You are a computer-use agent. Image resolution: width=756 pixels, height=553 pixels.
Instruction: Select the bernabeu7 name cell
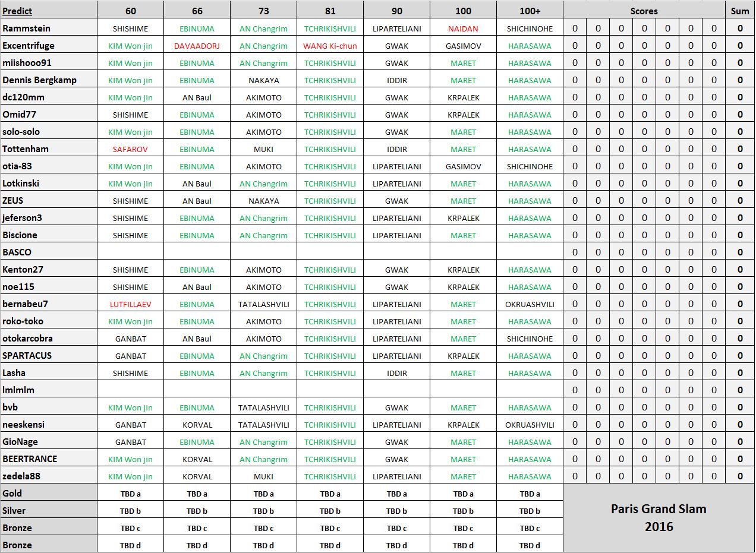pyautogui.click(x=49, y=304)
